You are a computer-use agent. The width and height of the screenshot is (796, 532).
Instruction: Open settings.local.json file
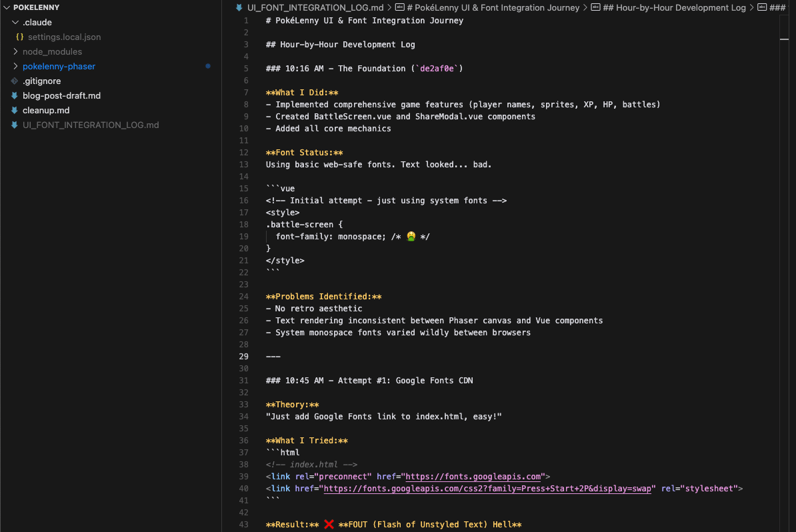point(64,37)
